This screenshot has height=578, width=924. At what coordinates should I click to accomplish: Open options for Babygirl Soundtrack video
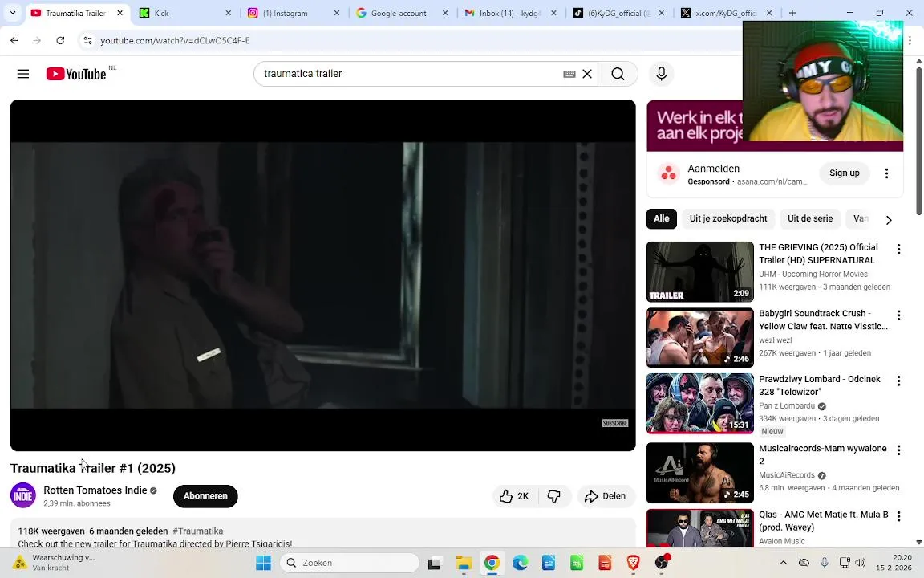898,315
